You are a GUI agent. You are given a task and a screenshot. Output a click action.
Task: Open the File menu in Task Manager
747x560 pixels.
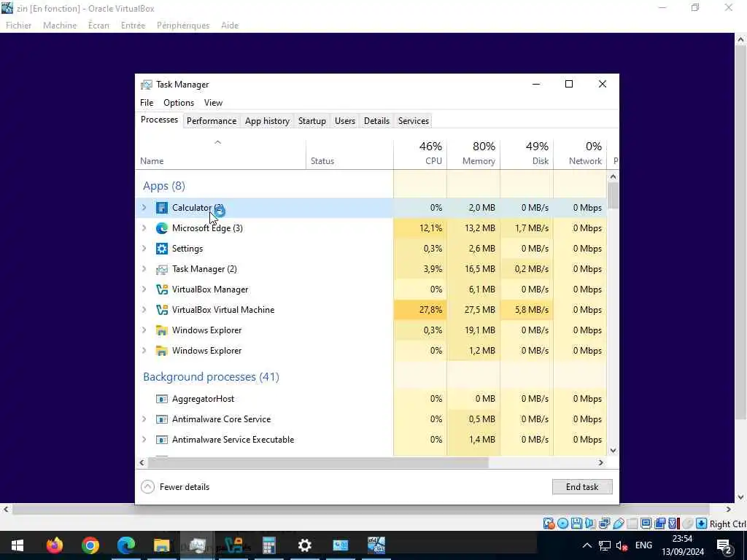[x=147, y=103]
